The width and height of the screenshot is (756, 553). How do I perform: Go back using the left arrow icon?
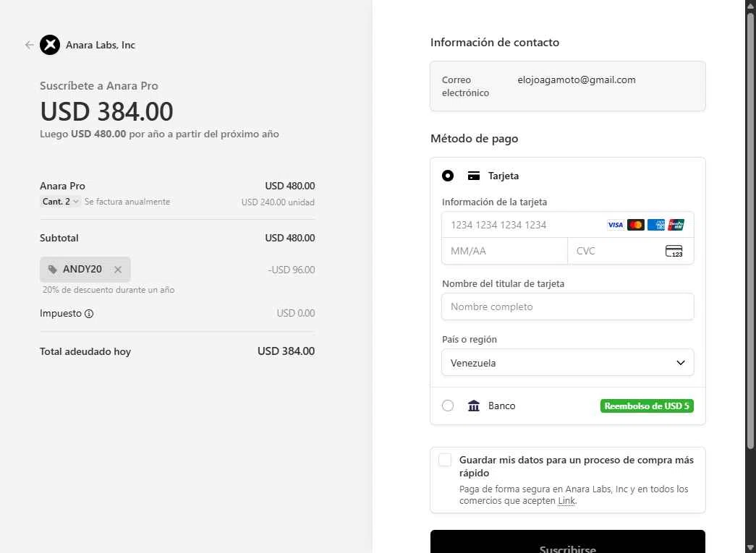(x=30, y=45)
